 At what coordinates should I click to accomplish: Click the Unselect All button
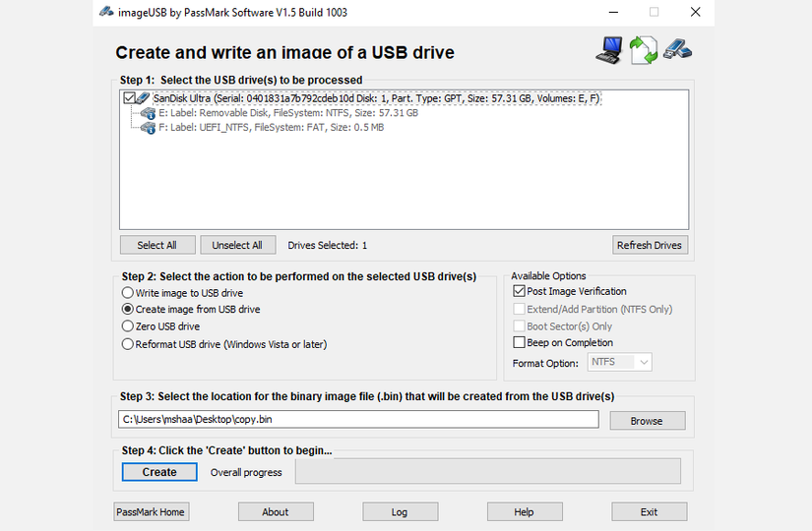click(237, 245)
